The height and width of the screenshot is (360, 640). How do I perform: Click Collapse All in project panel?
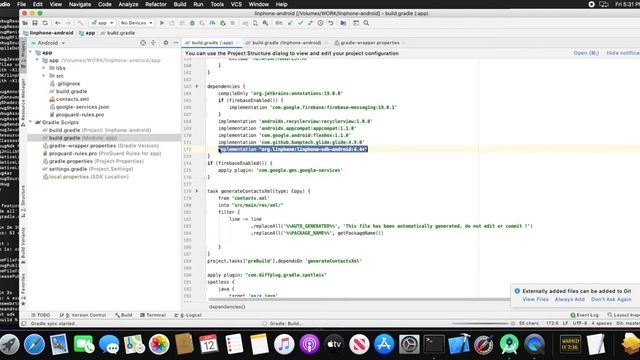pos(153,43)
